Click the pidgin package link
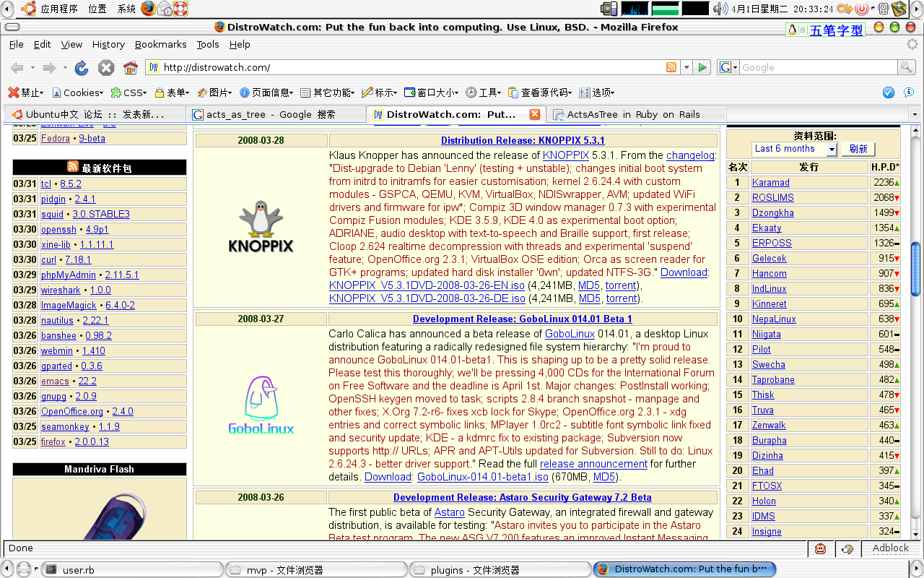This screenshot has height=578, width=924. 53,199
